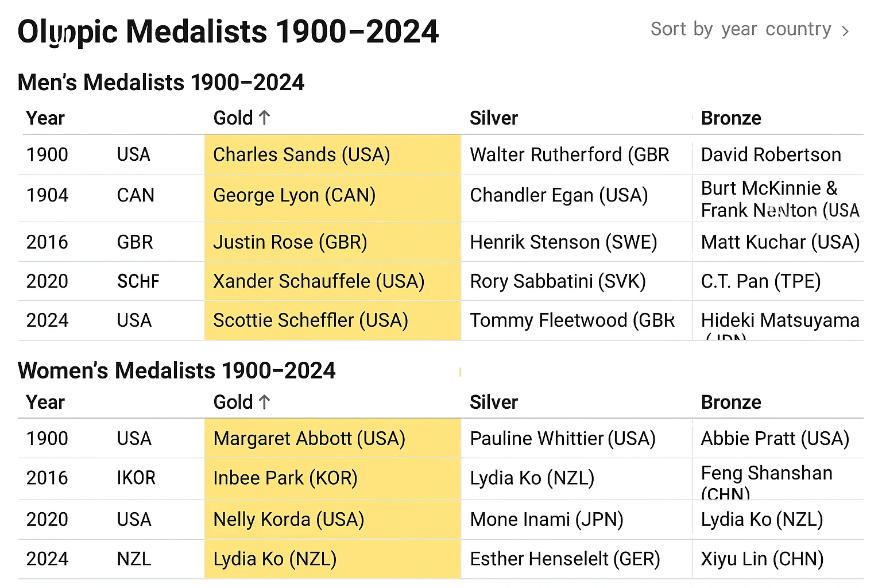Sort Women's table by Silver column
This screenshot has width=882, height=588.
(493, 402)
